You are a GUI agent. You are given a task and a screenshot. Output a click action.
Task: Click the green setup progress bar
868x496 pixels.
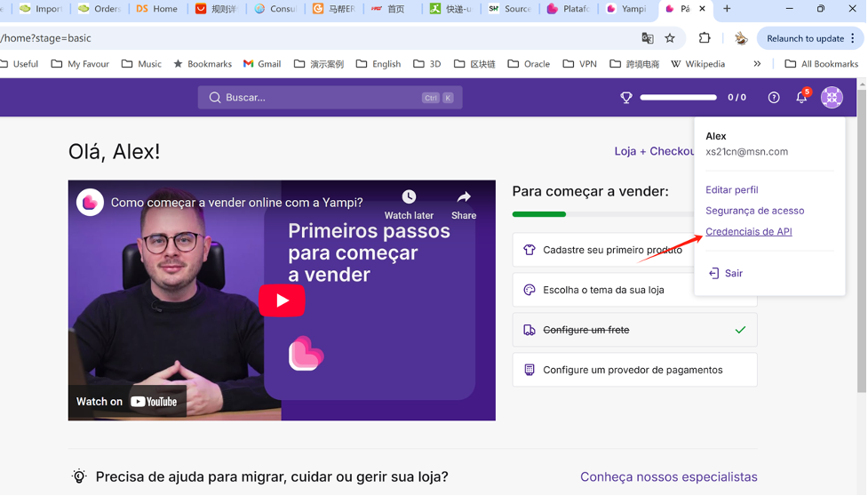[539, 214]
